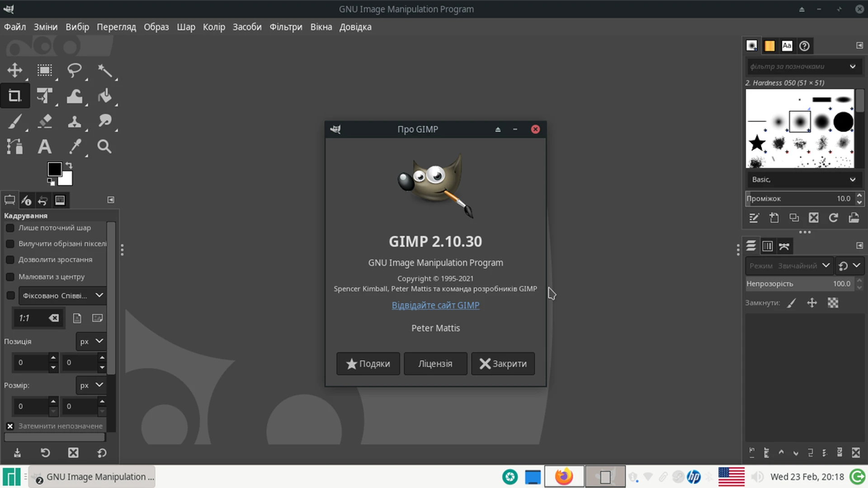Enable 'Лише поточний шар' checkbox

10,228
